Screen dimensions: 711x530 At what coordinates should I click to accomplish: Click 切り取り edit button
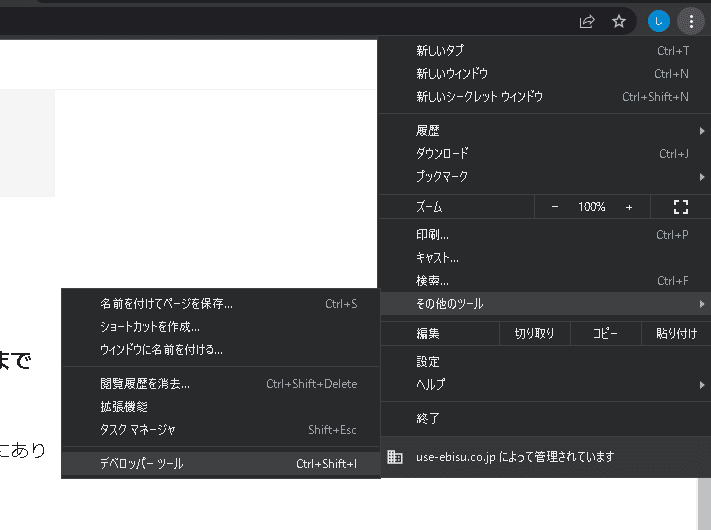534,334
